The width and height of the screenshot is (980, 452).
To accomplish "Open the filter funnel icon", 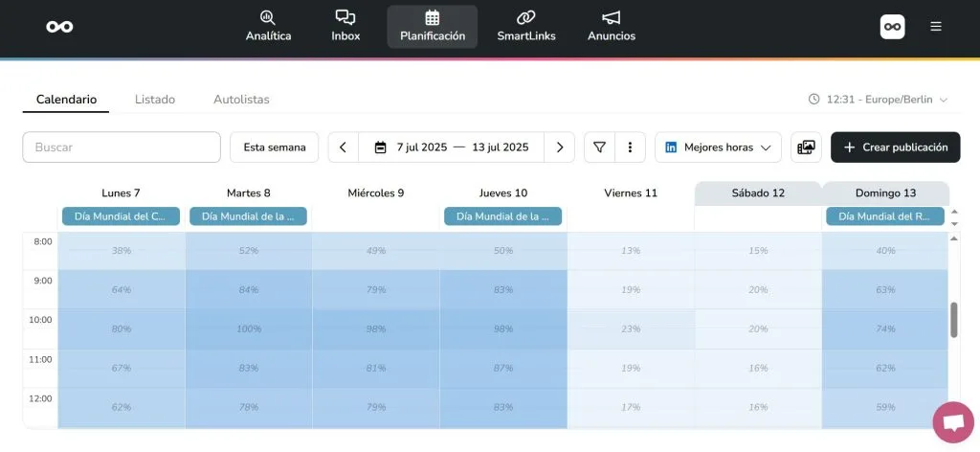I will point(599,147).
